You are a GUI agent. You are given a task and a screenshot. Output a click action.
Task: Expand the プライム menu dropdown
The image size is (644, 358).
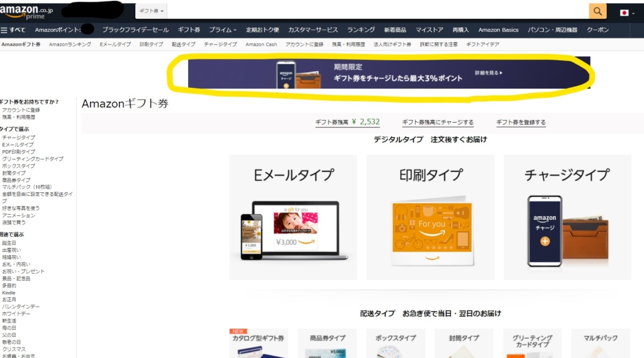223,30
